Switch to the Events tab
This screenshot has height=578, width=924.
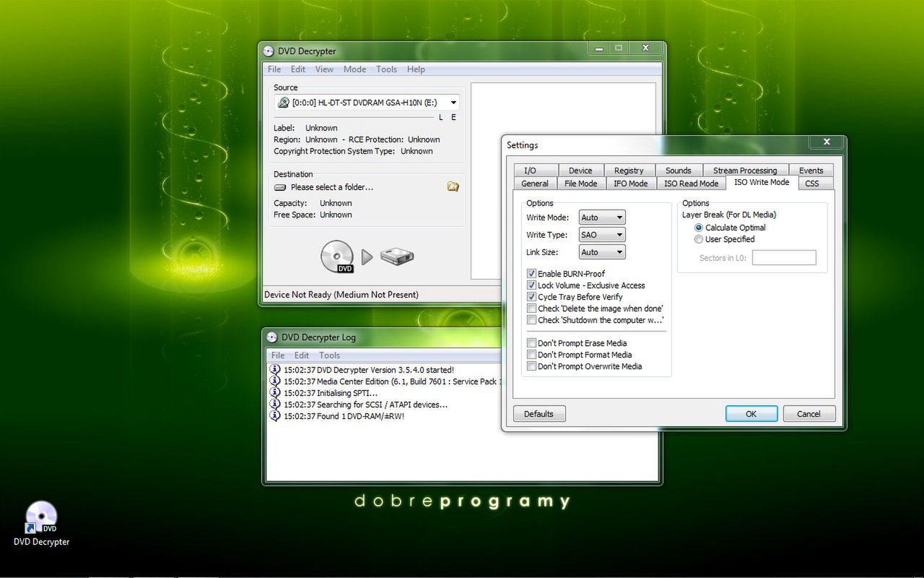[811, 171]
